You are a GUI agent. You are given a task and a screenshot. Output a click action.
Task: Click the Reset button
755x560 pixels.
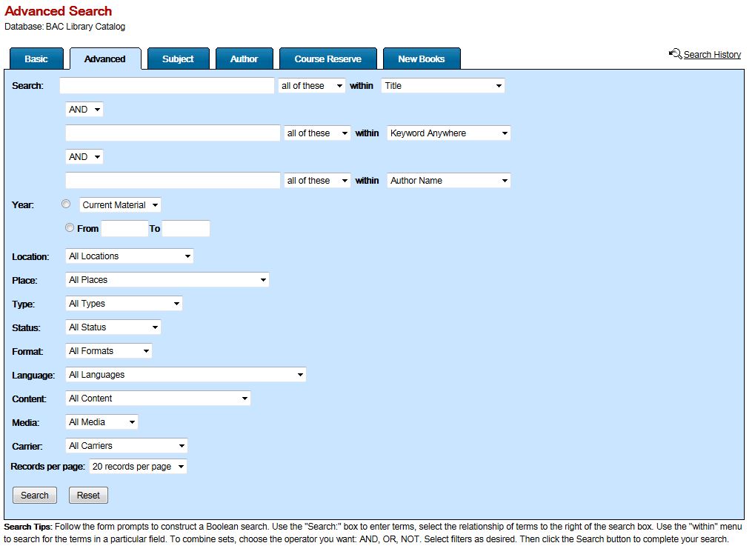click(88, 495)
